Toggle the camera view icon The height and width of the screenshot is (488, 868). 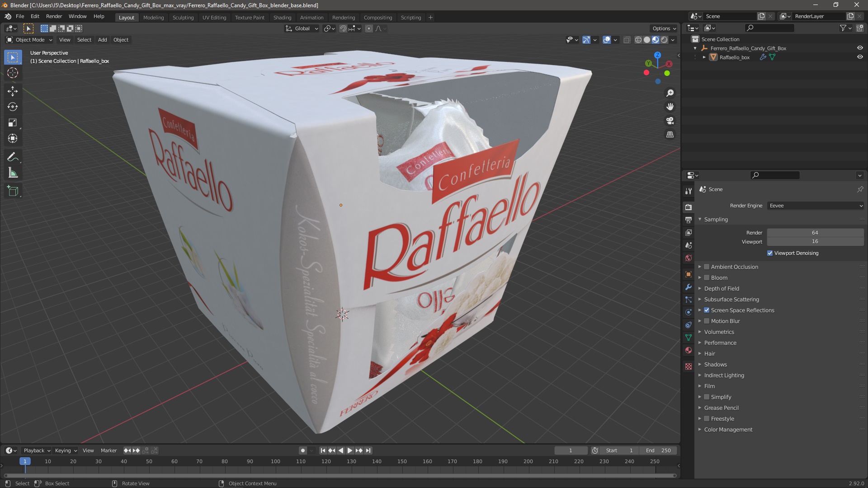click(x=670, y=121)
